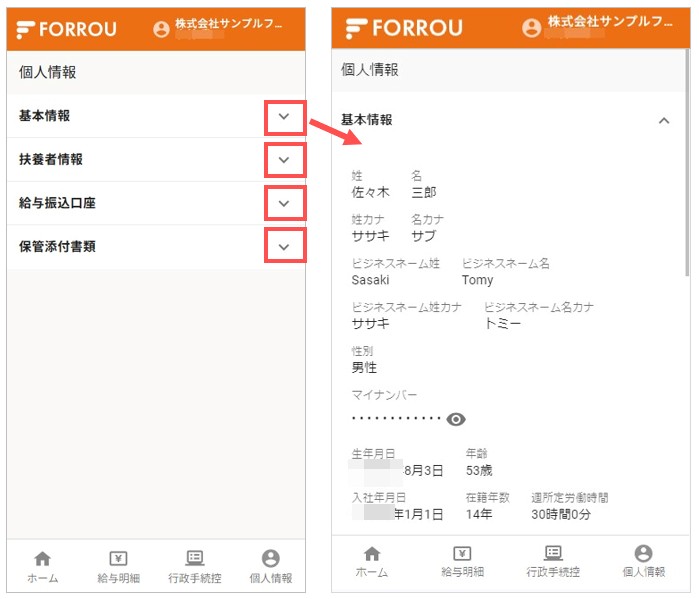Click 個人情報 page title in left screen

47,72
